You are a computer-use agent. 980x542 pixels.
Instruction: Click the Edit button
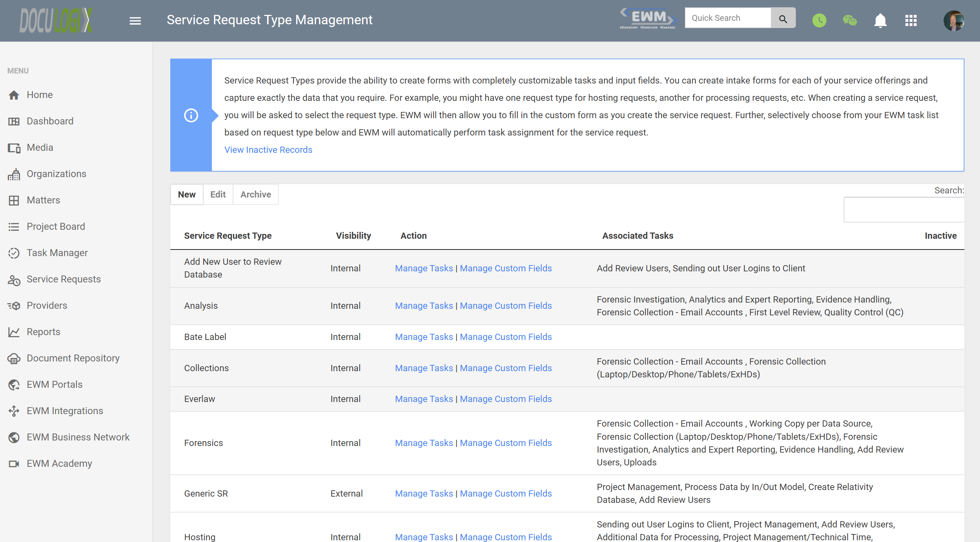click(218, 194)
